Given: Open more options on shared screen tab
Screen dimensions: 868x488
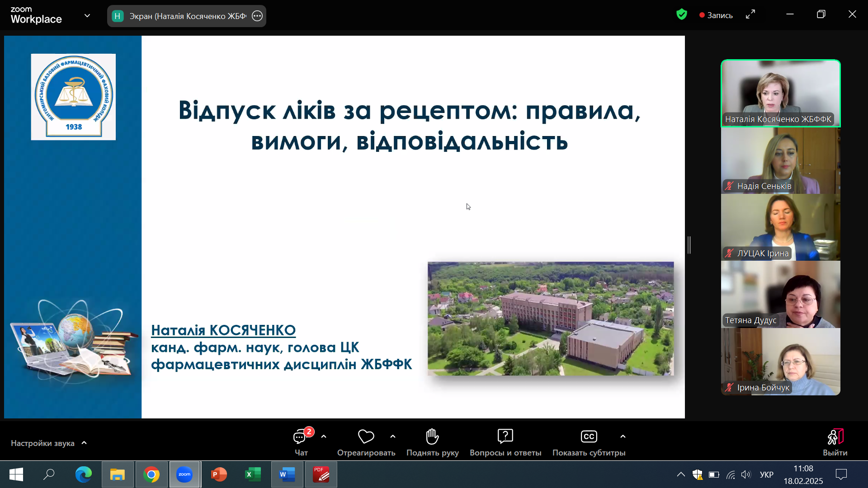Looking at the screenshot, I should 257,16.
